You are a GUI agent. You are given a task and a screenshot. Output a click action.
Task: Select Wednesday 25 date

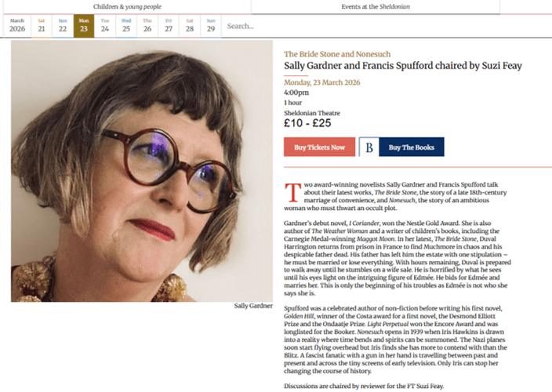pos(125,26)
